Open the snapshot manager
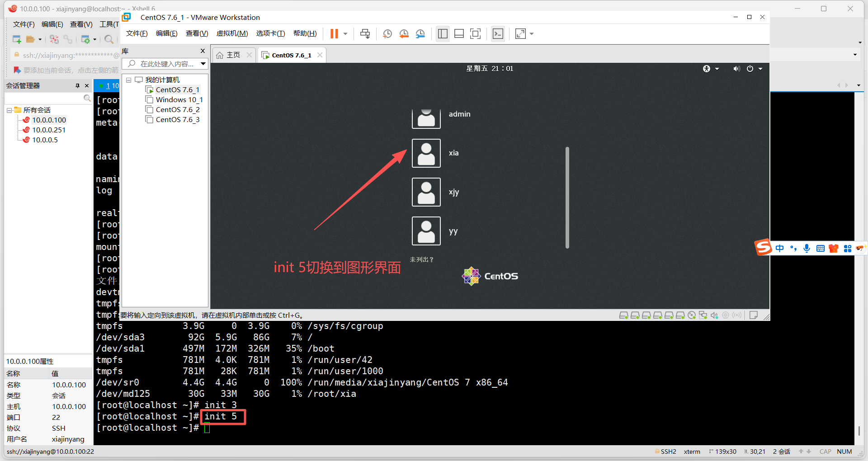The height and width of the screenshot is (461, 868). pyautogui.click(x=420, y=34)
